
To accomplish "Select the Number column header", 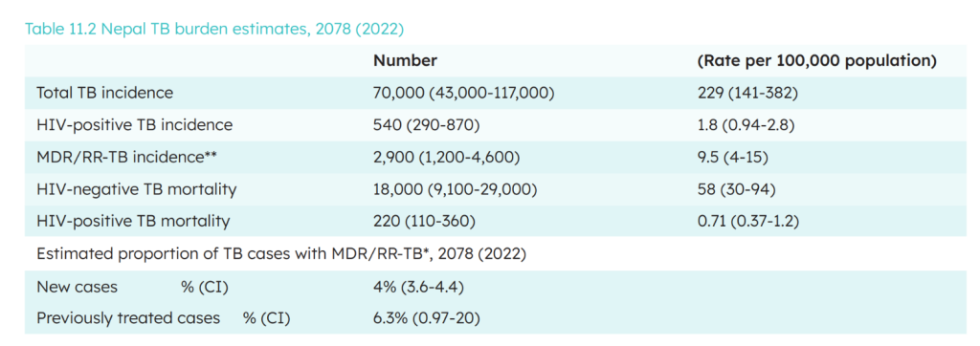I will [x=405, y=61].
